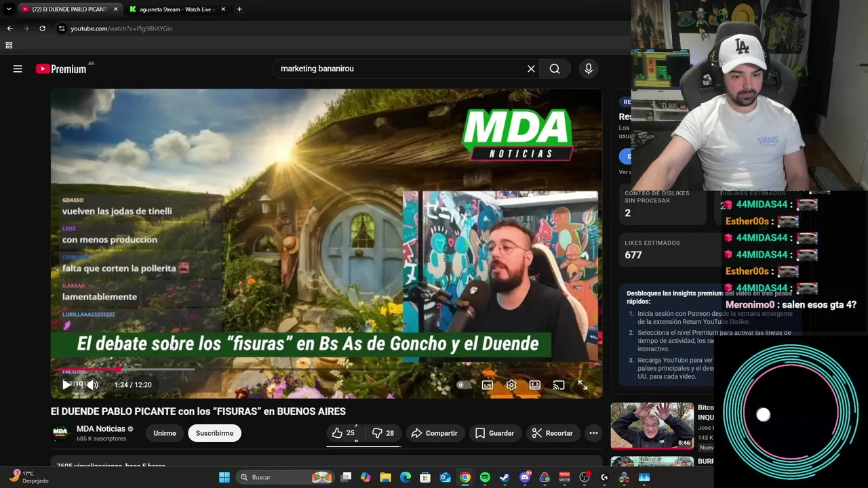
Task: Turn on subtitles in the player
Action: 487,384
